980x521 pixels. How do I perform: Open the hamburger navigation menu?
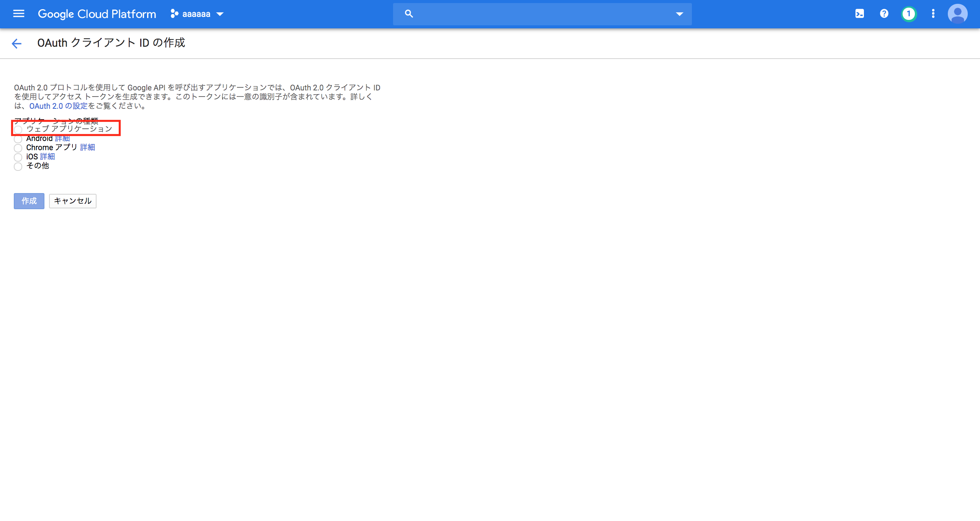click(18, 14)
